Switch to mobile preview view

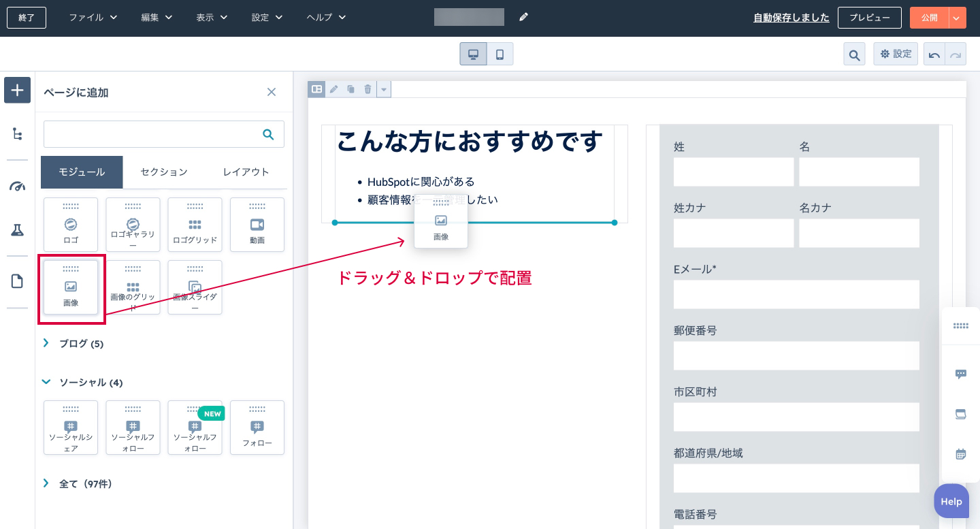pos(500,54)
